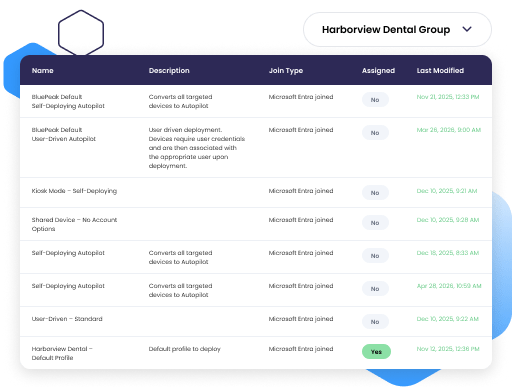Image resolution: width=512 pixels, height=387 pixels.
Task: Click 'Microsoft Entra joined' in Harborview Dental row
Action: point(301,349)
